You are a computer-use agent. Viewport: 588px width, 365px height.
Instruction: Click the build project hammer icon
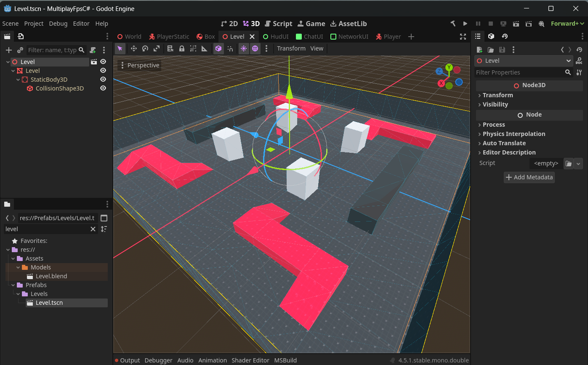click(453, 24)
